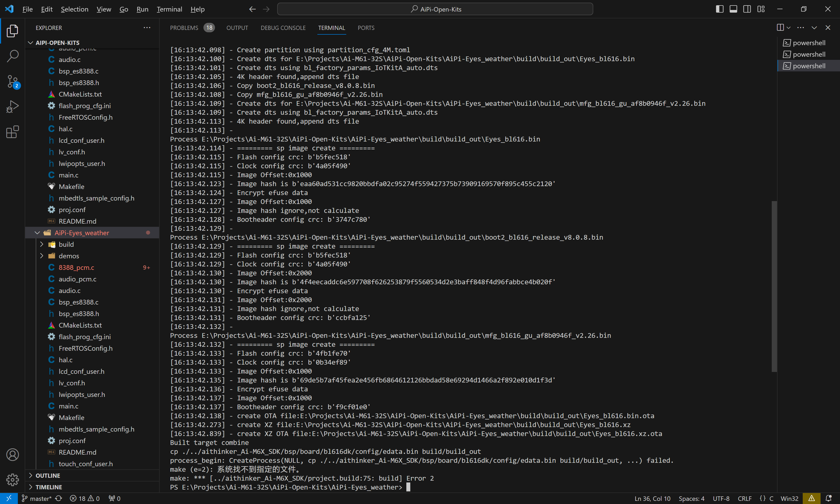This screenshot has width=840, height=504.
Task: Click the terminal vertical scrollbar
Action: pyautogui.click(x=774, y=286)
